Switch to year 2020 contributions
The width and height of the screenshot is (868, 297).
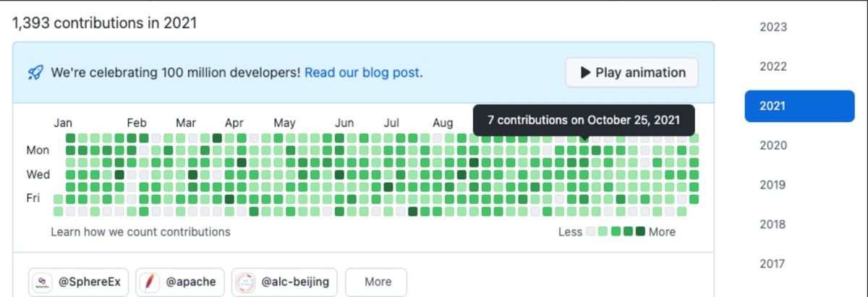click(x=773, y=145)
